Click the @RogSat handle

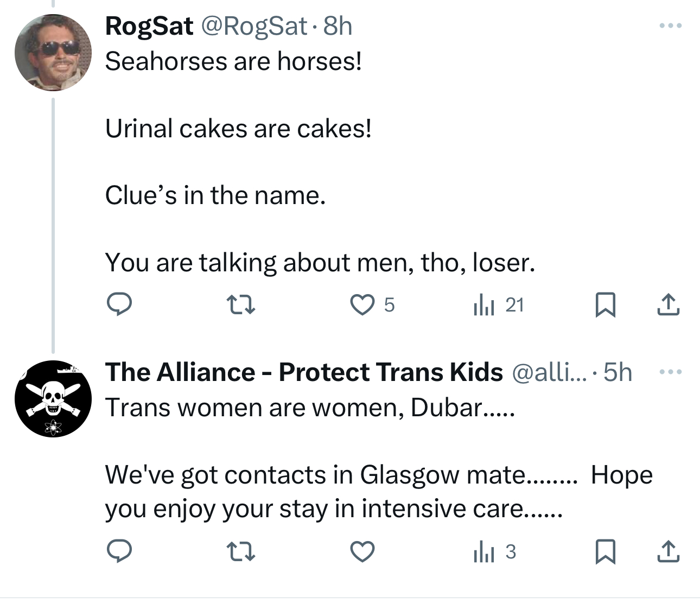pyautogui.click(x=254, y=26)
